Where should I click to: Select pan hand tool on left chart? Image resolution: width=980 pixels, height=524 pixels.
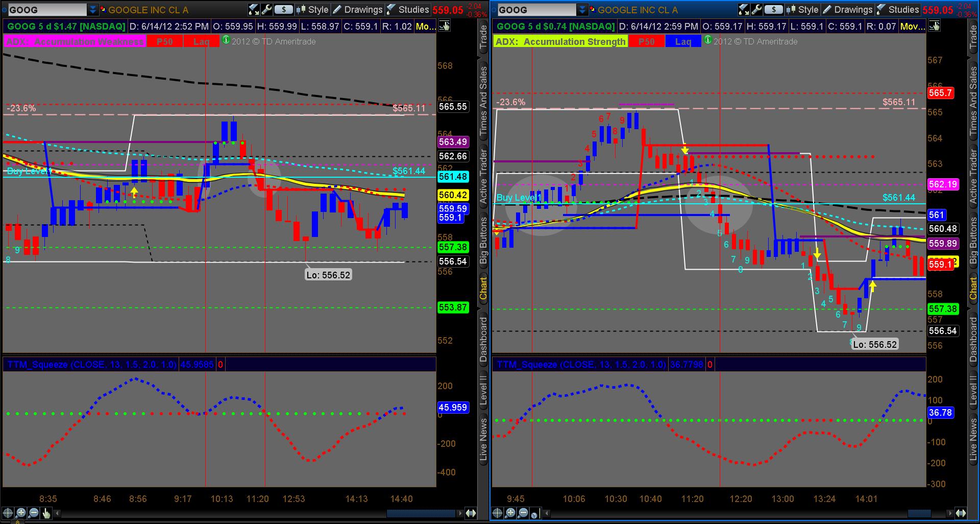(x=46, y=513)
